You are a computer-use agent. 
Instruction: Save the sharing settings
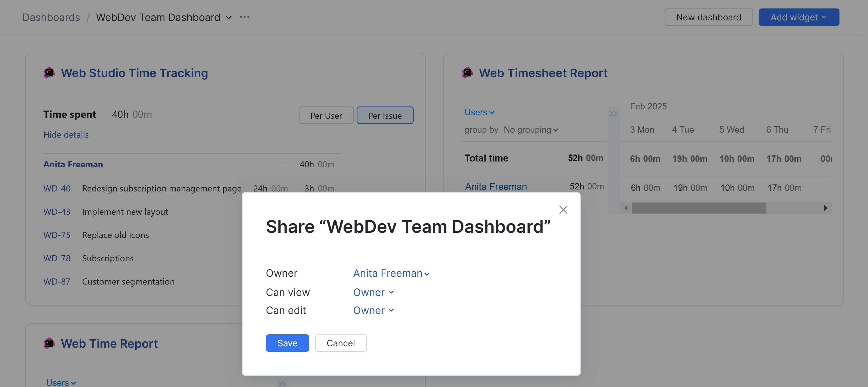(287, 343)
